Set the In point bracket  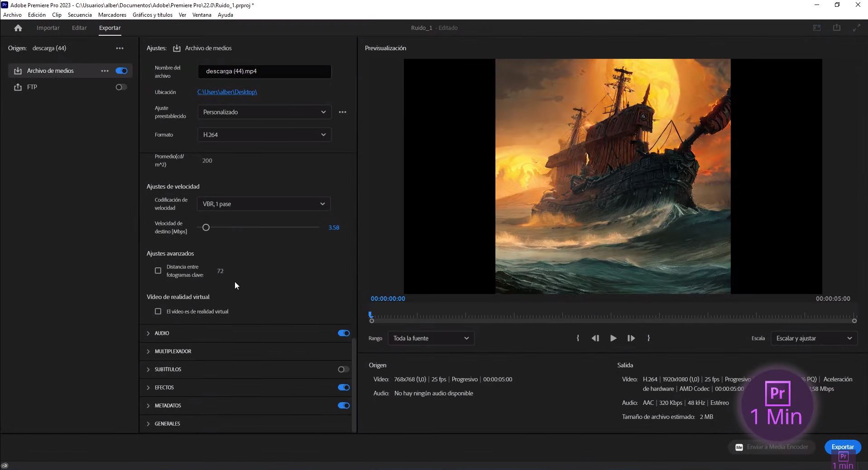[x=578, y=338]
